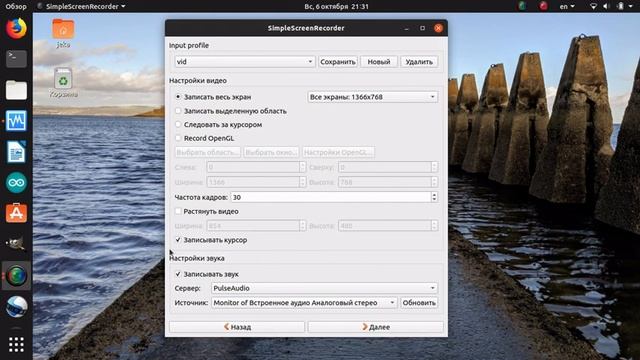The width and height of the screenshot is (640, 360).
Task: Uncheck 'Записывать звук' checkbox
Action: pyautogui.click(x=178, y=274)
